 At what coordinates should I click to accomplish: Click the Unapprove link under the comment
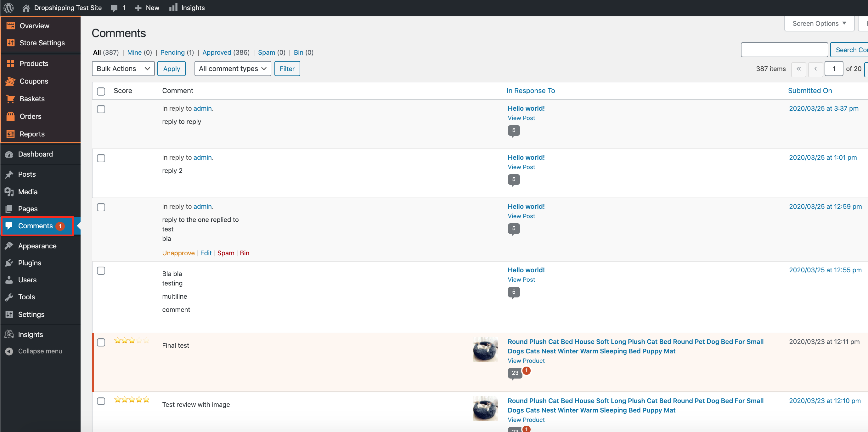pos(178,253)
